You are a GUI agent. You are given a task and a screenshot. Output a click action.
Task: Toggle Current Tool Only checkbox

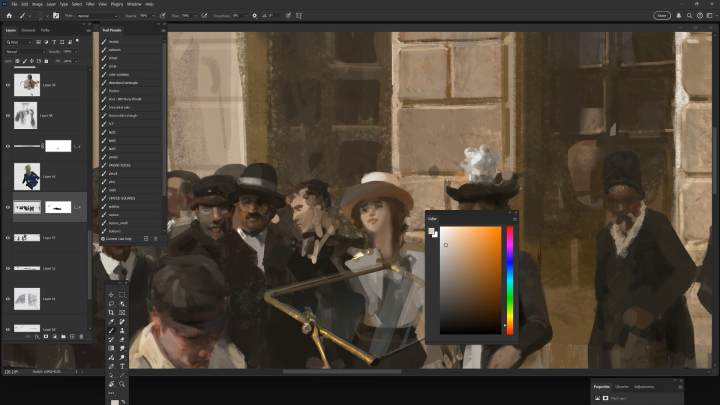(x=103, y=239)
